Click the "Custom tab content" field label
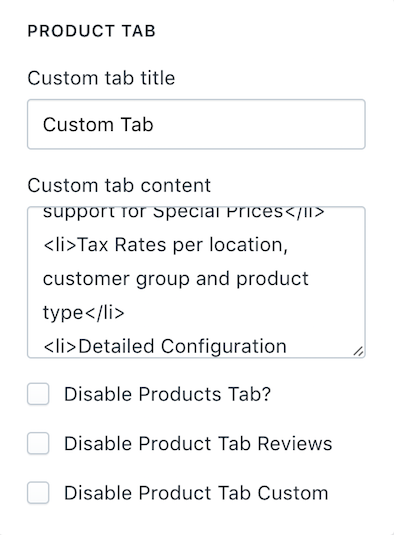Image resolution: width=394 pixels, height=535 pixels. [x=119, y=186]
